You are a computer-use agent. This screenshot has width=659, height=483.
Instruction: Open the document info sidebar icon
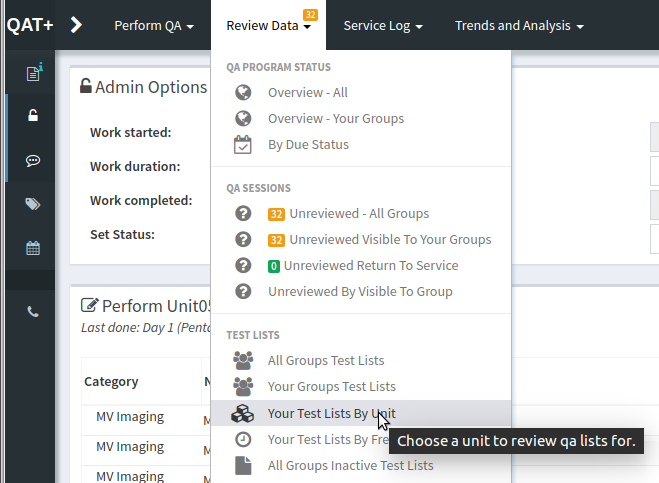(34, 73)
